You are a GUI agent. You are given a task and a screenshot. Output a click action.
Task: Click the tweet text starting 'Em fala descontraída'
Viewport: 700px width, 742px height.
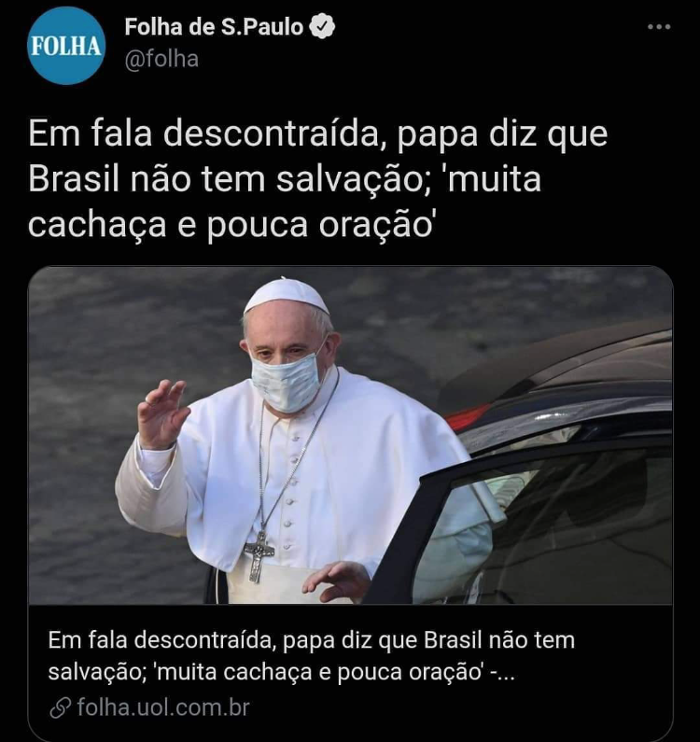point(317,179)
